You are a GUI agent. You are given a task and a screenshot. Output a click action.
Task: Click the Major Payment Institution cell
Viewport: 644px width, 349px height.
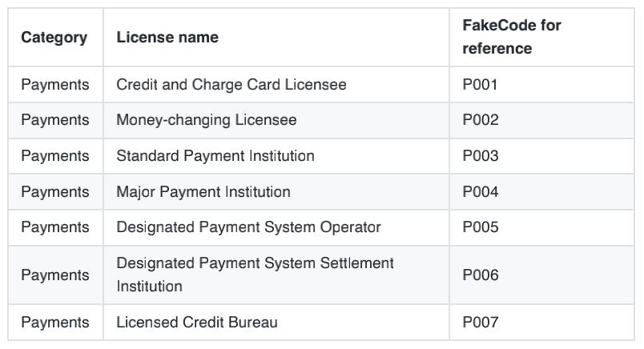pos(203,191)
